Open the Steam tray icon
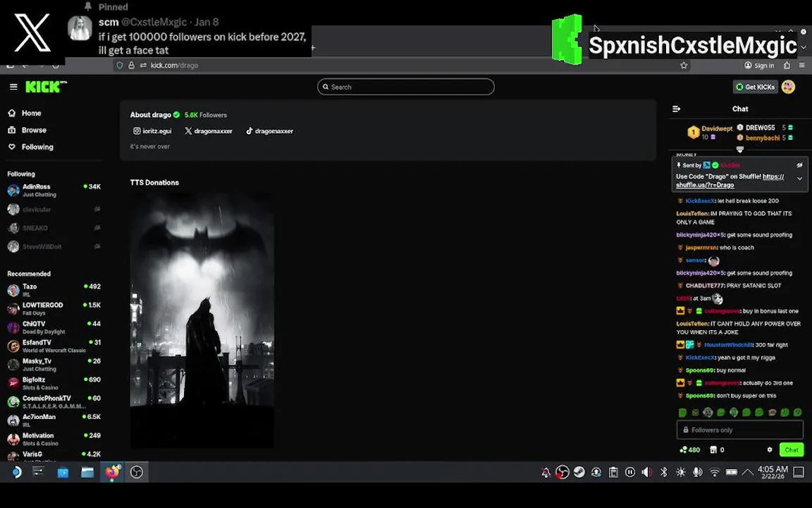This screenshot has height=508, width=812. [x=579, y=472]
